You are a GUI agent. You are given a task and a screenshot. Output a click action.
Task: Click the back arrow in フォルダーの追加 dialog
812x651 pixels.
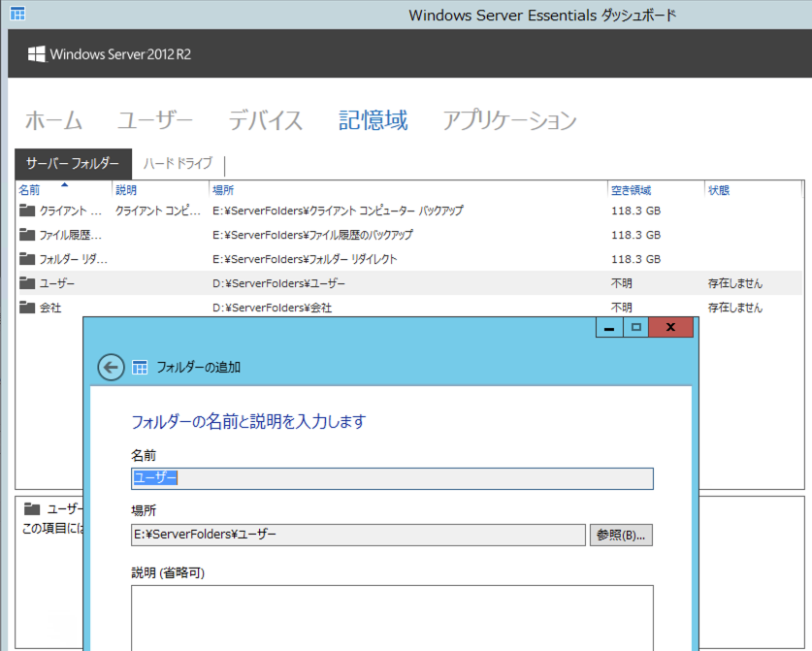[x=111, y=367]
